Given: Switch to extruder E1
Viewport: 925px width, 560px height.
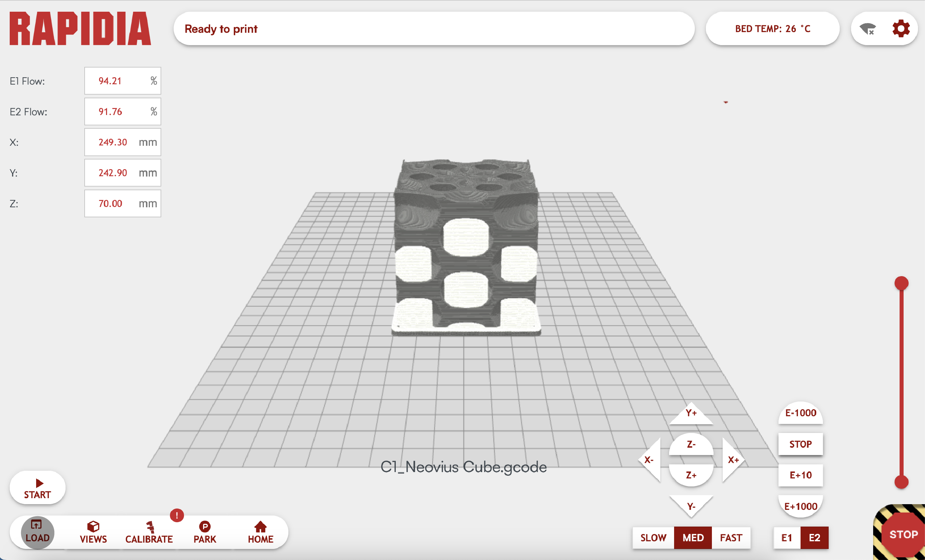Looking at the screenshot, I should click(x=787, y=538).
